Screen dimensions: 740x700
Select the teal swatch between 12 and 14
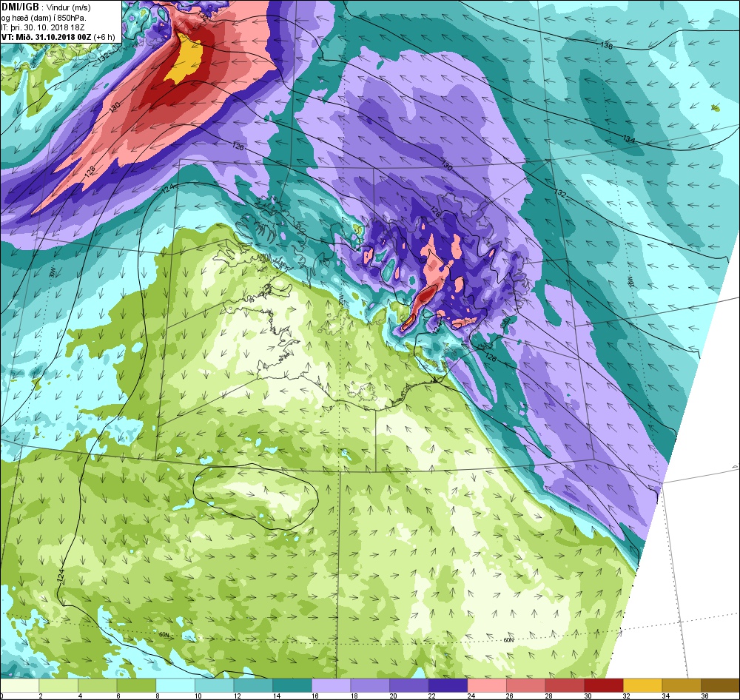[253, 685]
